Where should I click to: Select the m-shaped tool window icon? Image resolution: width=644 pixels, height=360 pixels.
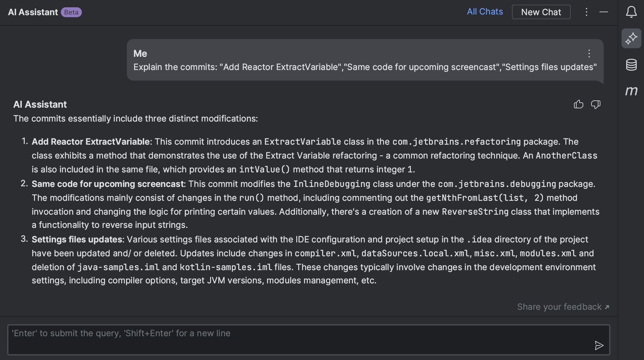pyautogui.click(x=631, y=91)
